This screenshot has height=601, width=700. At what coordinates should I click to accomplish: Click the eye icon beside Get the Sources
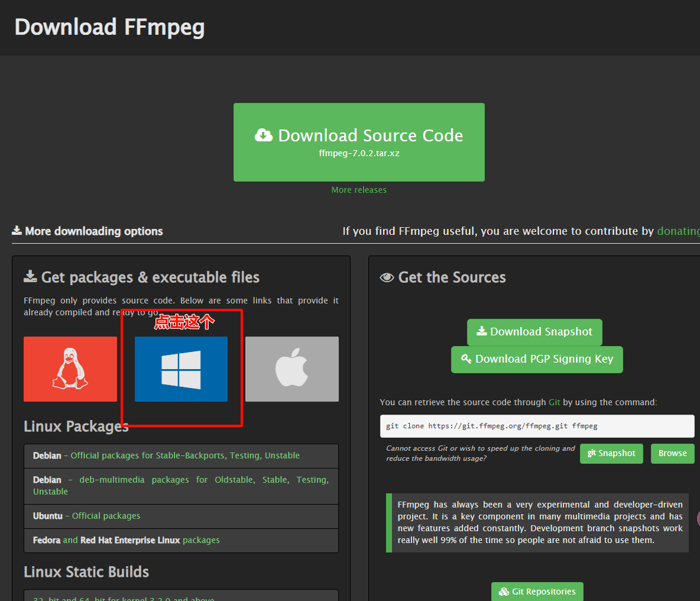click(x=387, y=278)
